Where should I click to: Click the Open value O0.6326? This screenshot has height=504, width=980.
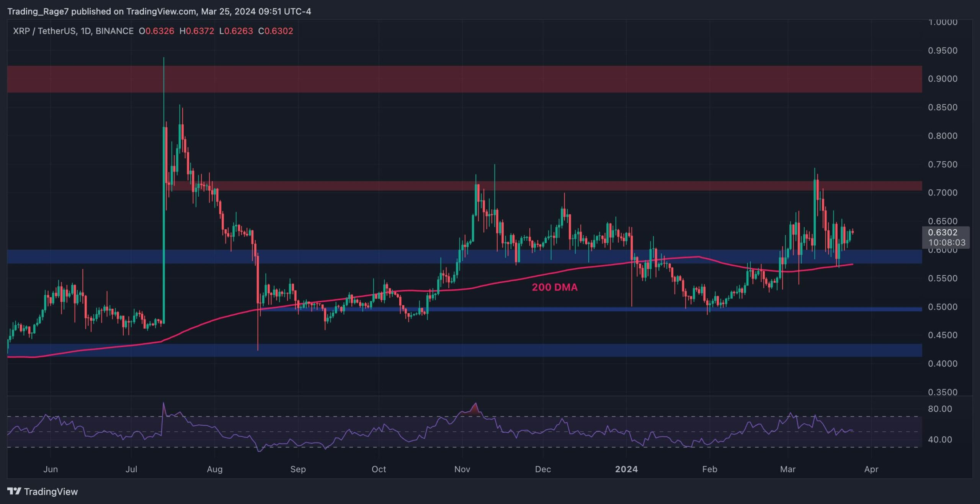click(x=156, y=31)
